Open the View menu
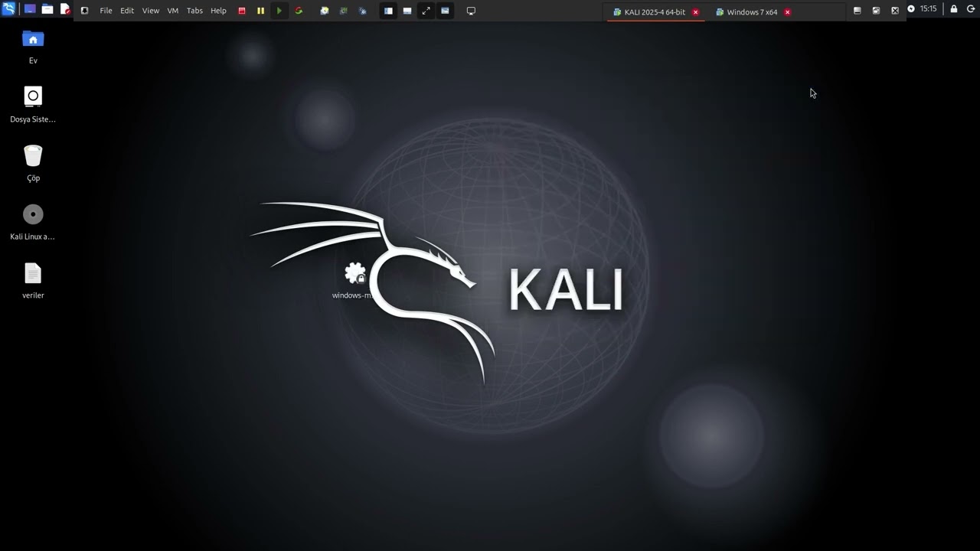This screenshot has width=980, height=551. 151,11
